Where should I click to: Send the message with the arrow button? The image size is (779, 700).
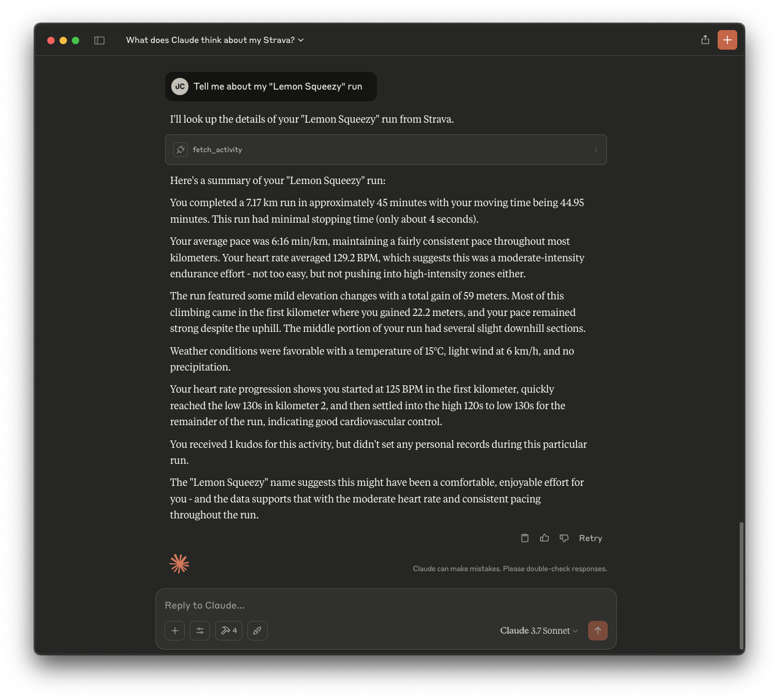597,631
